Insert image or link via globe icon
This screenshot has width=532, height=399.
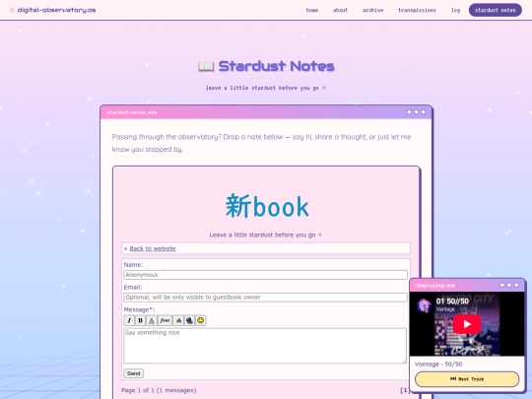click(x=189, y=320)
